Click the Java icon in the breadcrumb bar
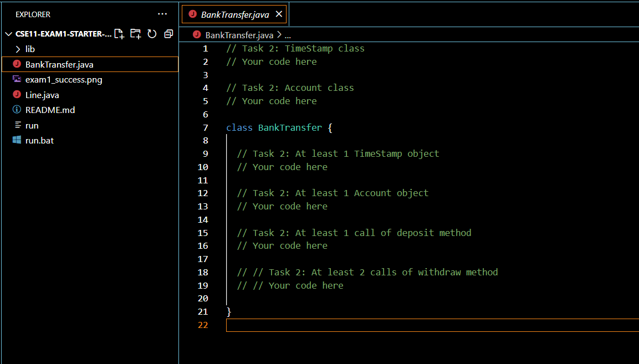 pyautogui.click(x=197, y=34)
